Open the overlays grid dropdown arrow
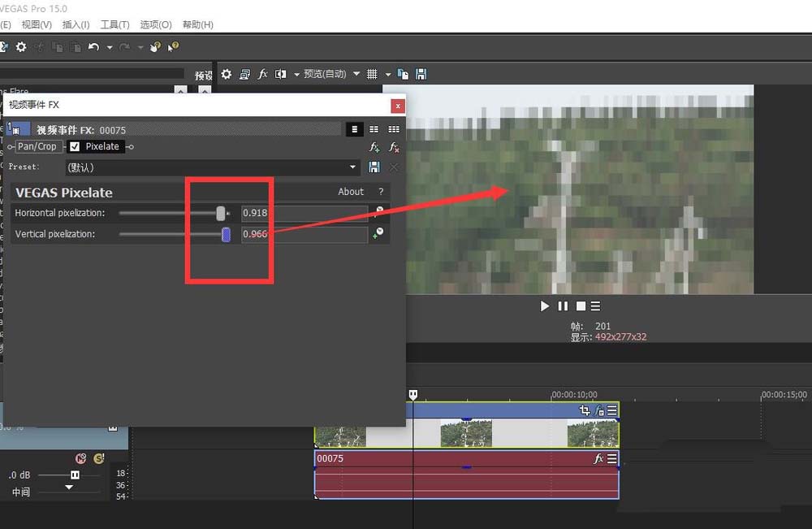This screenshot has width=812, height=529. tap(387, 74)
